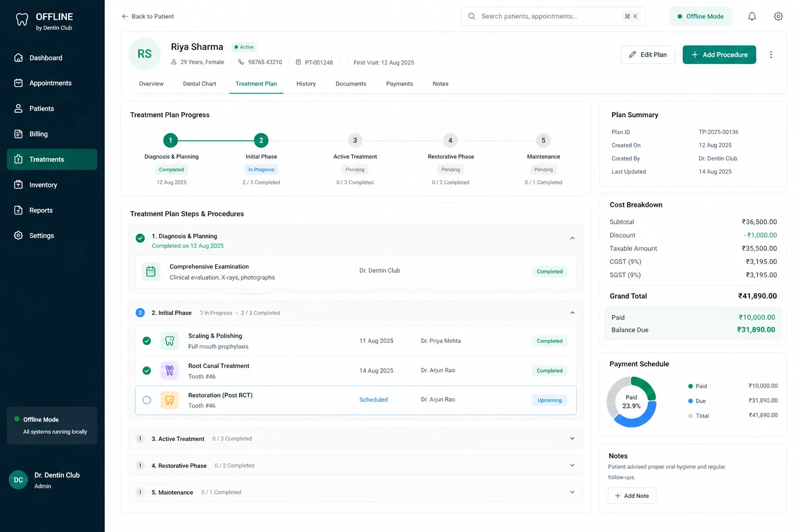The image size is (798, 532).
Task: Click step 2 Initial Phase circle
Action: point(261,140)
